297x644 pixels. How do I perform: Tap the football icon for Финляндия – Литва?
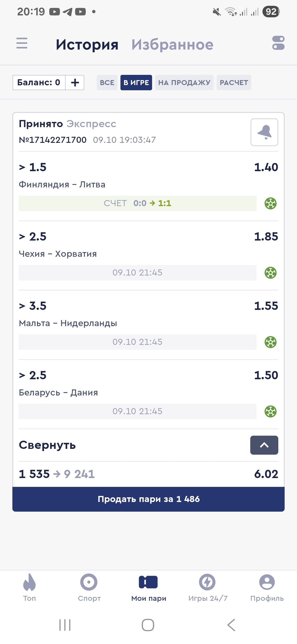pos(271,204)
